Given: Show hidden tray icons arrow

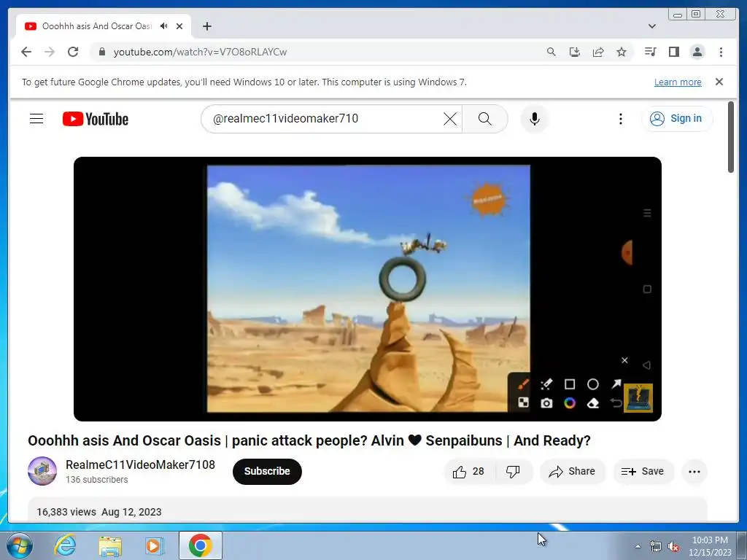Looking at the screenshot, I should (638, 546).
